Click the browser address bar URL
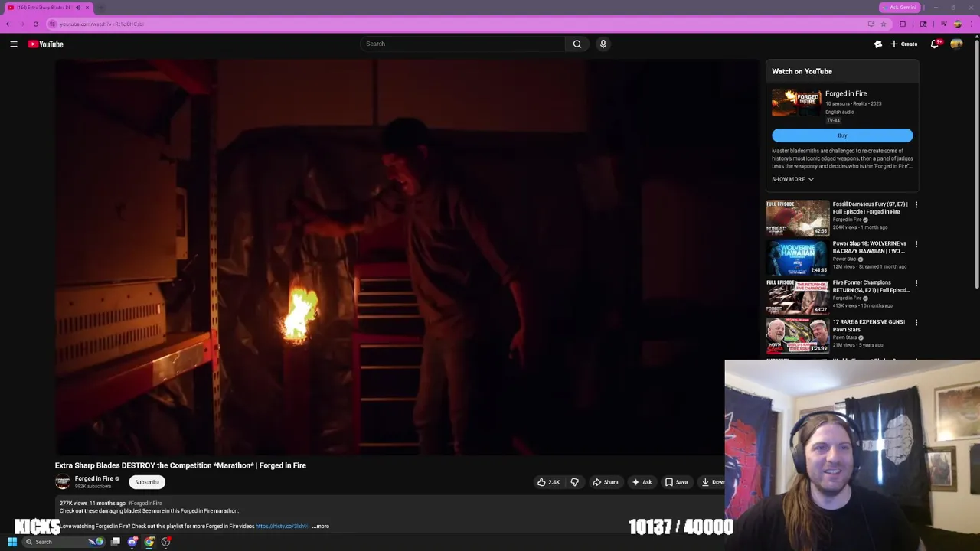This screenshot has height=551, width=980. (102, 24)
